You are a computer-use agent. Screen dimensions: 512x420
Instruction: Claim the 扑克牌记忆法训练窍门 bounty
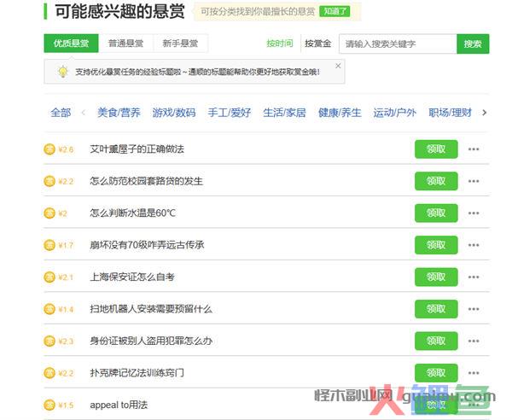click(436, 373)
